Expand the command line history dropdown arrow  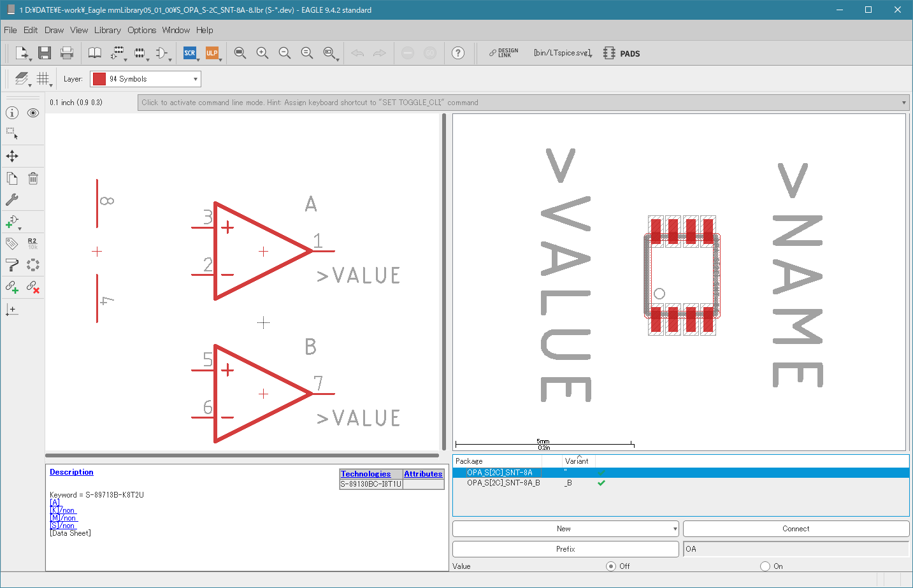903,103
